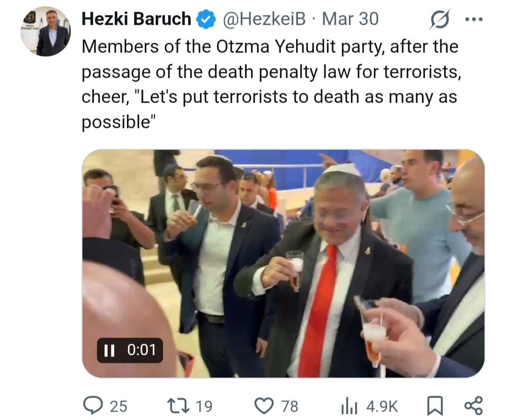The height and width of the screenshot is (420, 506).
Task: Click the tweet text about Otzma Yehudit
Action: 271,84
